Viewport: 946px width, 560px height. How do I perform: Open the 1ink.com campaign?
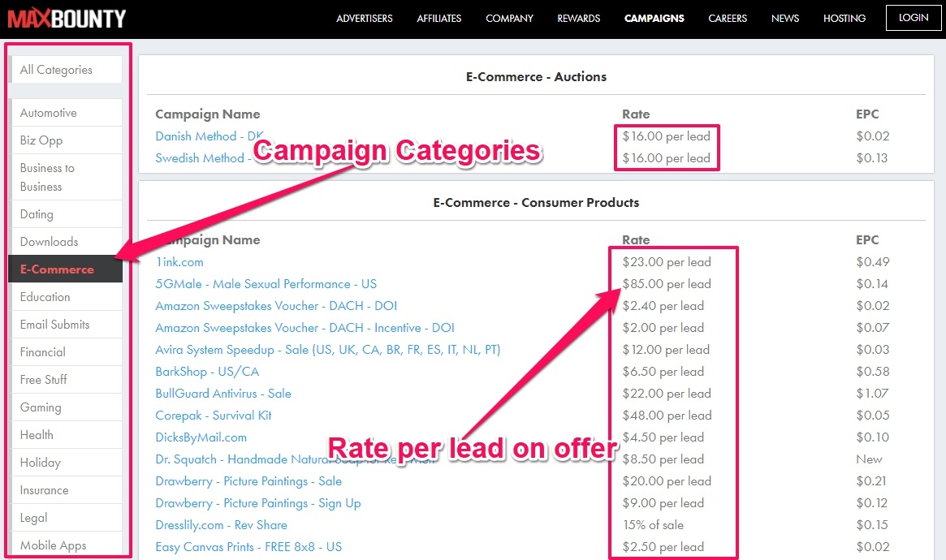coord(179,262)
